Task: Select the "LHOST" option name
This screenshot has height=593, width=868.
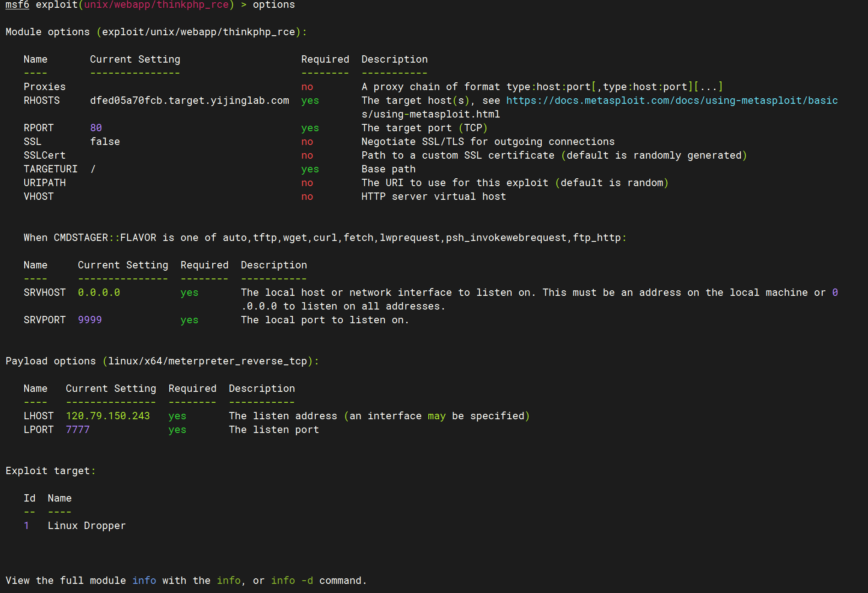Action: click(x=39, y=416)
